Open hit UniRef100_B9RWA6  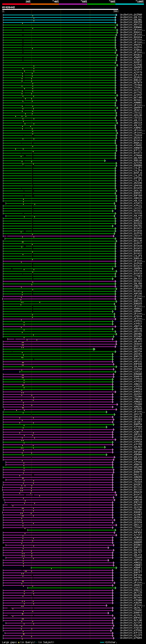point(131,27)
